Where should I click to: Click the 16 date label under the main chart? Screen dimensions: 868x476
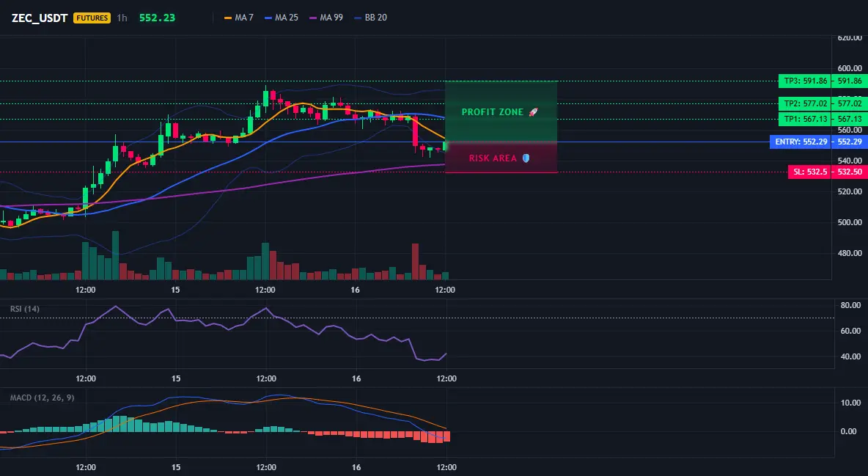355,290
